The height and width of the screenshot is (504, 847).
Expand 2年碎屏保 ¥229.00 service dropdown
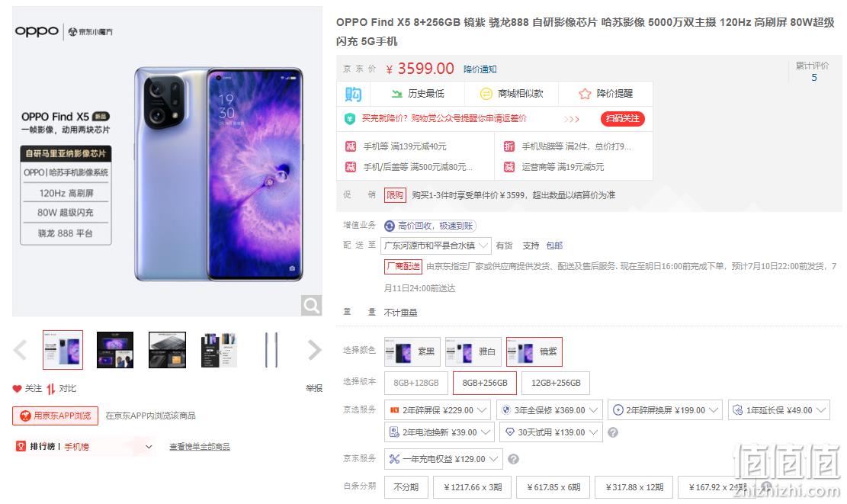point(438,410)
